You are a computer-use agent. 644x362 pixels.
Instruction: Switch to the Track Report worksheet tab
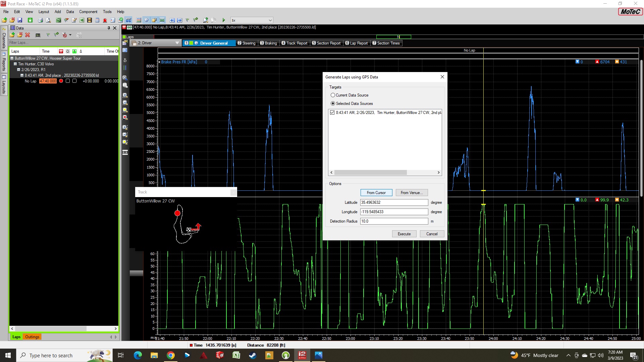coord(294,43)
